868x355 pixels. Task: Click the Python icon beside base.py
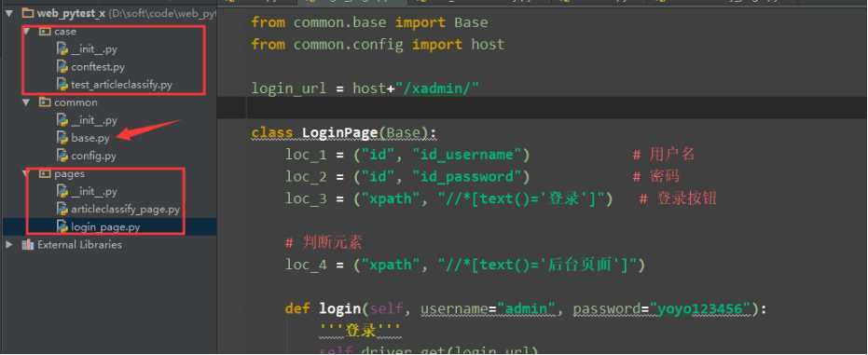coord(62,138)
